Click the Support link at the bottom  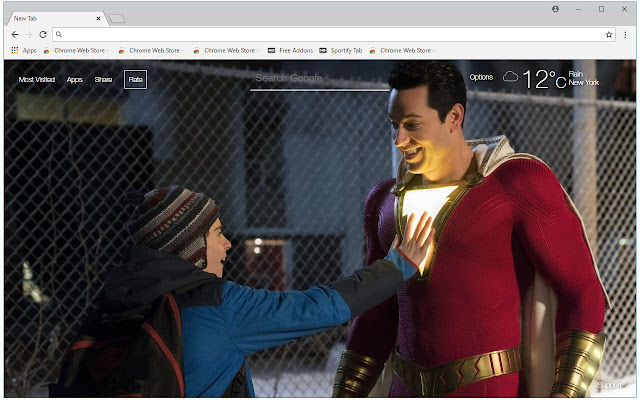(x=609, y=385)
